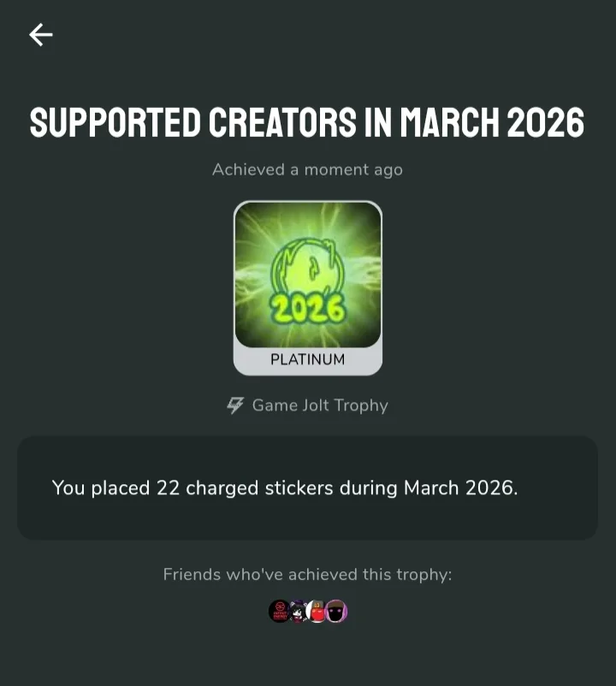This screenshot has width=616, height=686.
Task: Tap the word CREATORS in the title
Action: [282, 122]
